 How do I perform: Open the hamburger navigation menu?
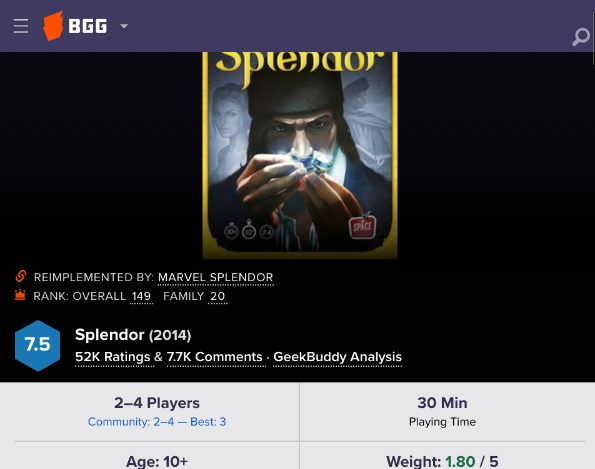coord(21,26)
